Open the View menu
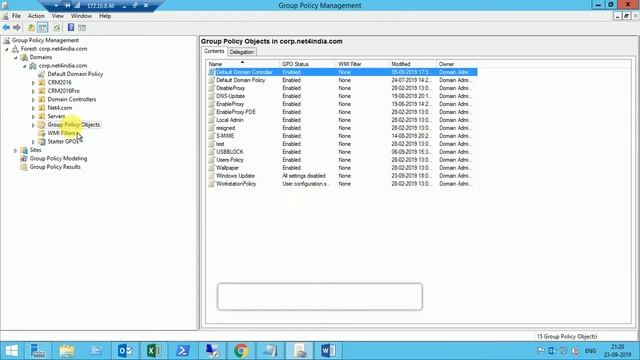Screen dimensions: 640x360 (x=58, y=16)
